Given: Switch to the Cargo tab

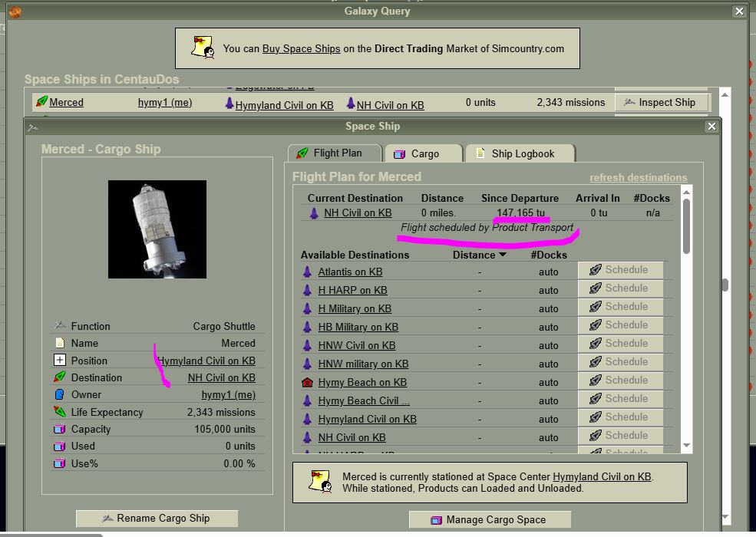Looking at the screenshot, I should coord(424,153).
